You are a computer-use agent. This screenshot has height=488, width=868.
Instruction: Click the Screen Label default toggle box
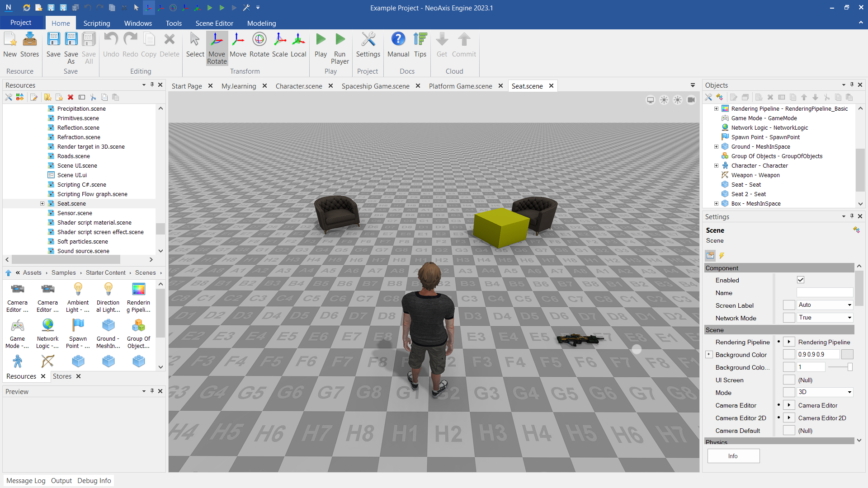click(x=789, y=305)
